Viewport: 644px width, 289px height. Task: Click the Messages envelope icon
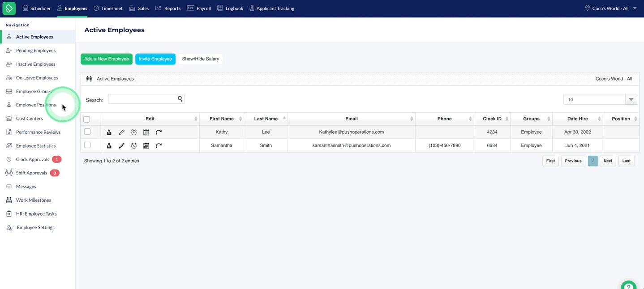click(9, 187)
